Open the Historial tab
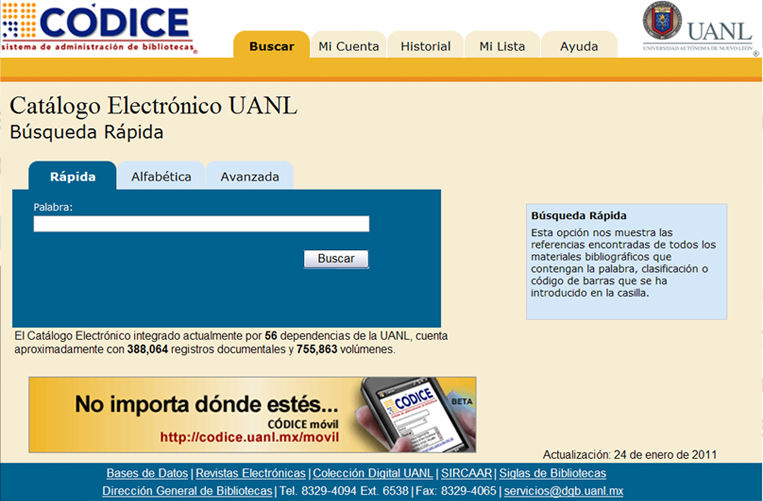The width and height of the screenshot is (763, 501). pyautogui.click(x=425, y=46)
